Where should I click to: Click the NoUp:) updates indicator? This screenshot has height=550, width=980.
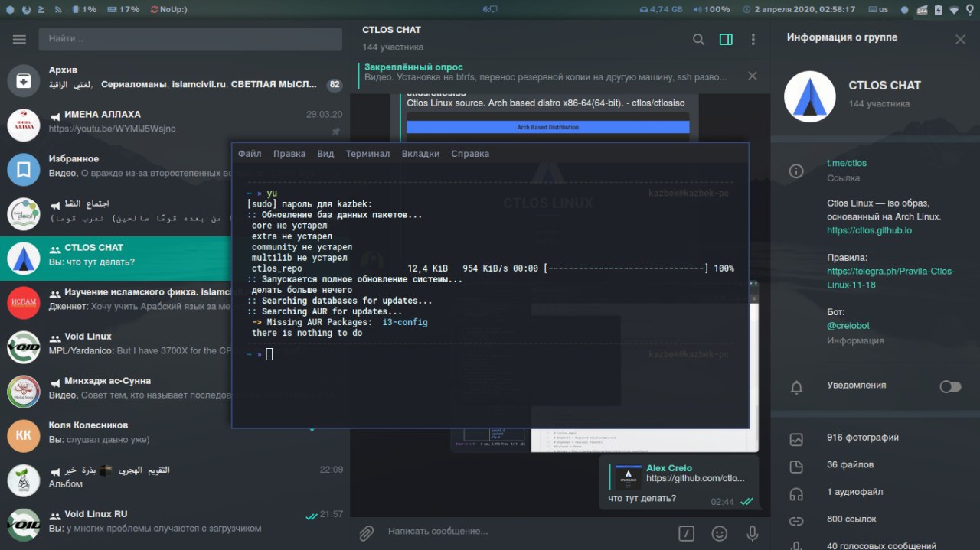click(168, 9)
